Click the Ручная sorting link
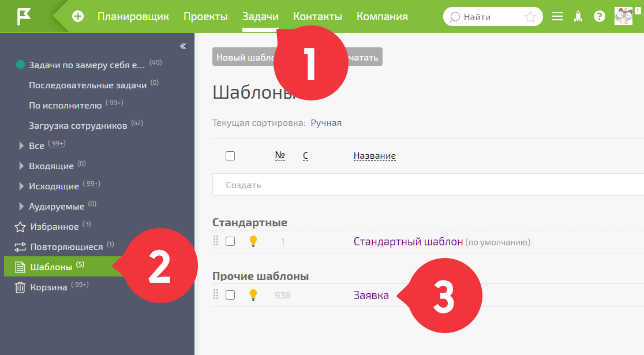644x355 pixels. click(x=326, y=123)
